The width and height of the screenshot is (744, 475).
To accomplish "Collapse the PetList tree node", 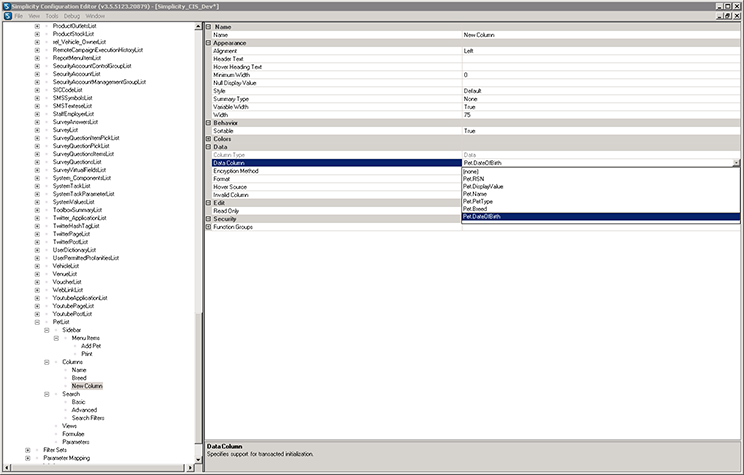I will [37, 322].
